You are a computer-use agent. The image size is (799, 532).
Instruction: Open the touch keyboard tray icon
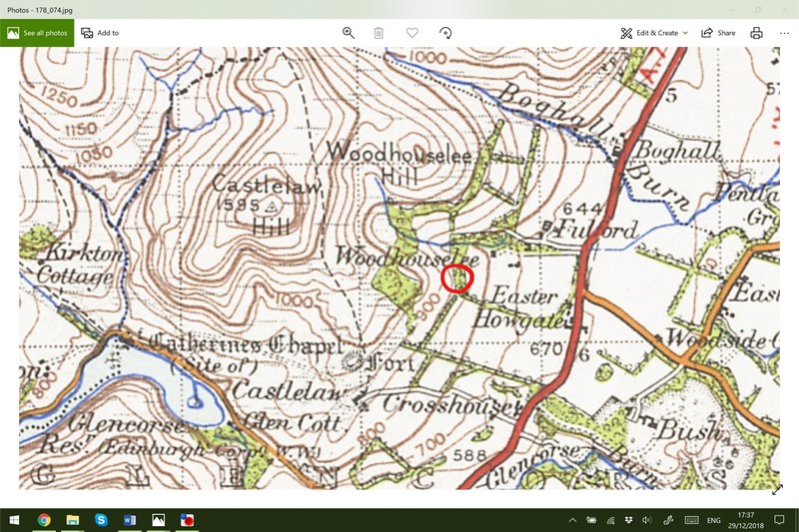pos(691,520)
